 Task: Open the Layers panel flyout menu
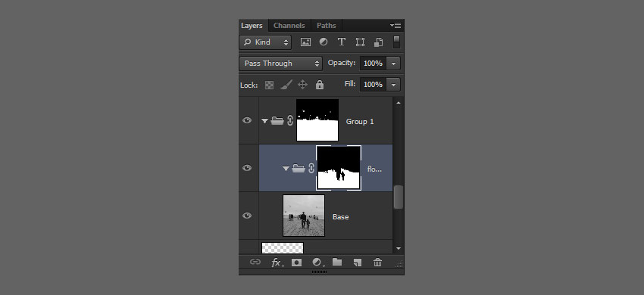point(395,26)
